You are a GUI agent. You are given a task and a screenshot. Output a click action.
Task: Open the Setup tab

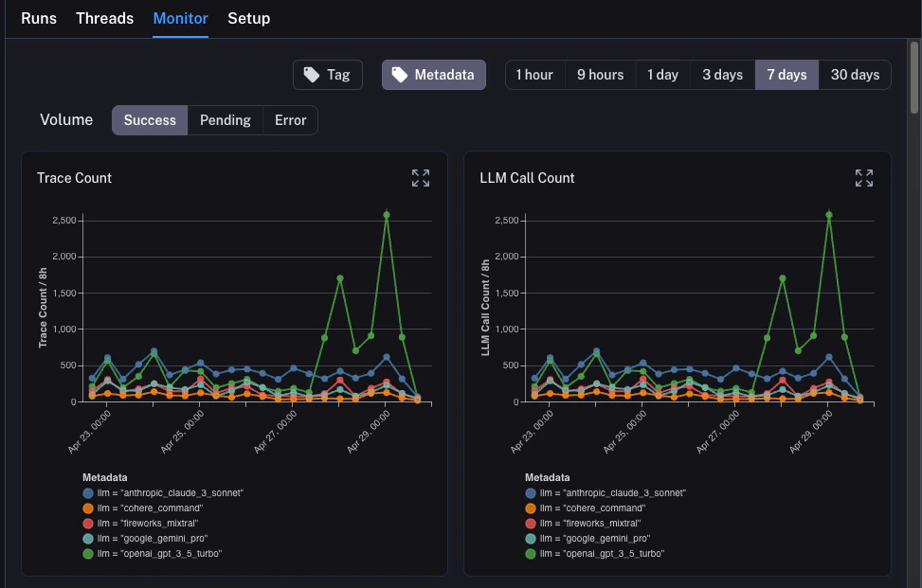pyautogui.click(x=248, y=18)
